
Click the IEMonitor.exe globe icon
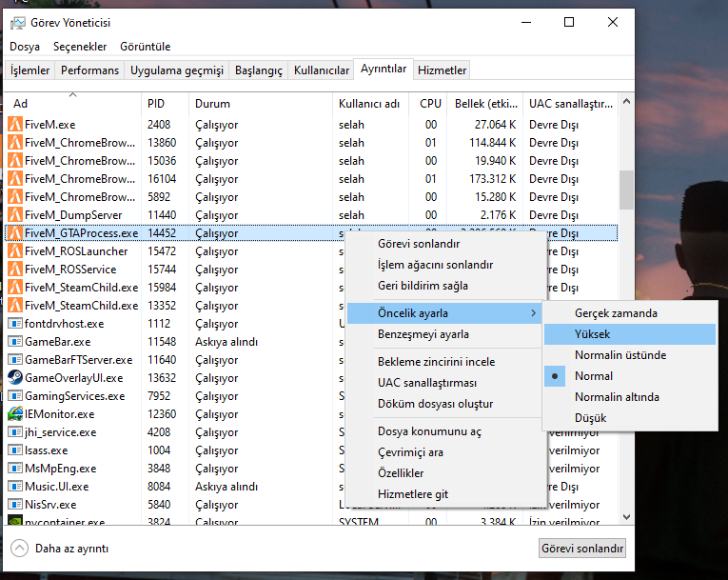pyautogui.click(x=15, y=413)
